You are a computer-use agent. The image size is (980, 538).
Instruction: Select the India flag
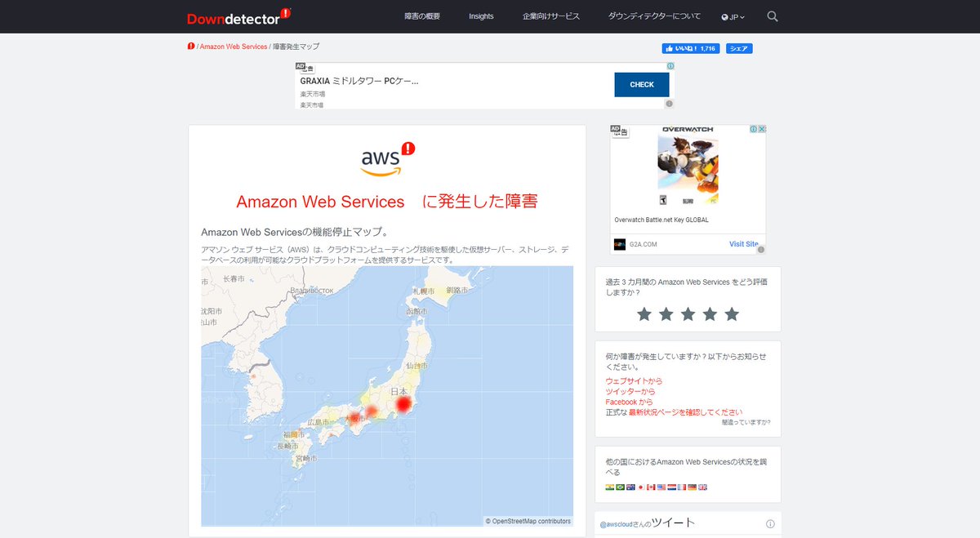pyautogui.click(x=610, y=487)
